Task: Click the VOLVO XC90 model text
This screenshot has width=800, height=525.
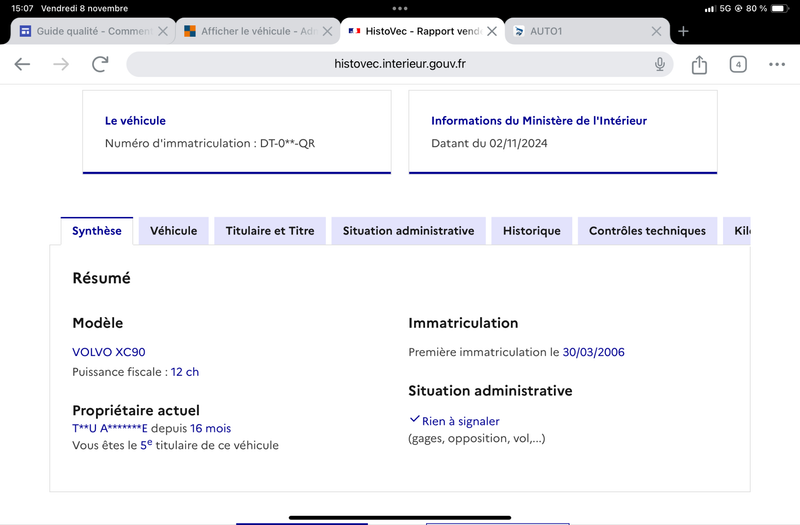Action: 109,352
